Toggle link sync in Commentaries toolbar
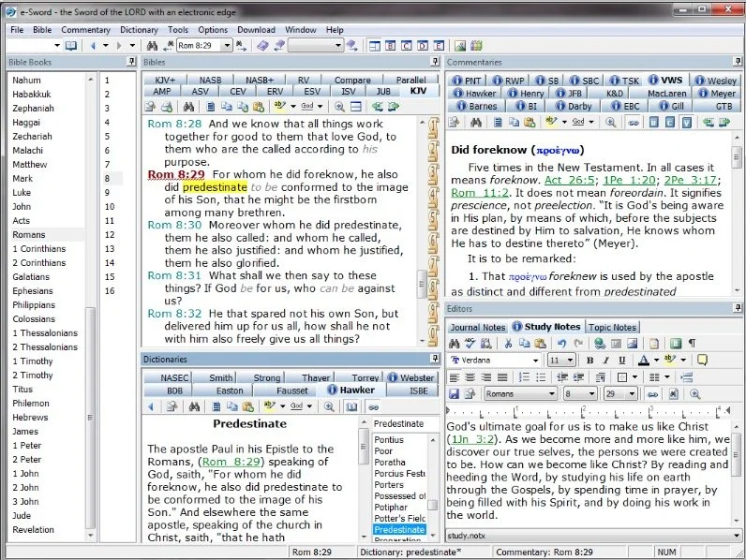The image size is (746, 560). click(633, 123)
